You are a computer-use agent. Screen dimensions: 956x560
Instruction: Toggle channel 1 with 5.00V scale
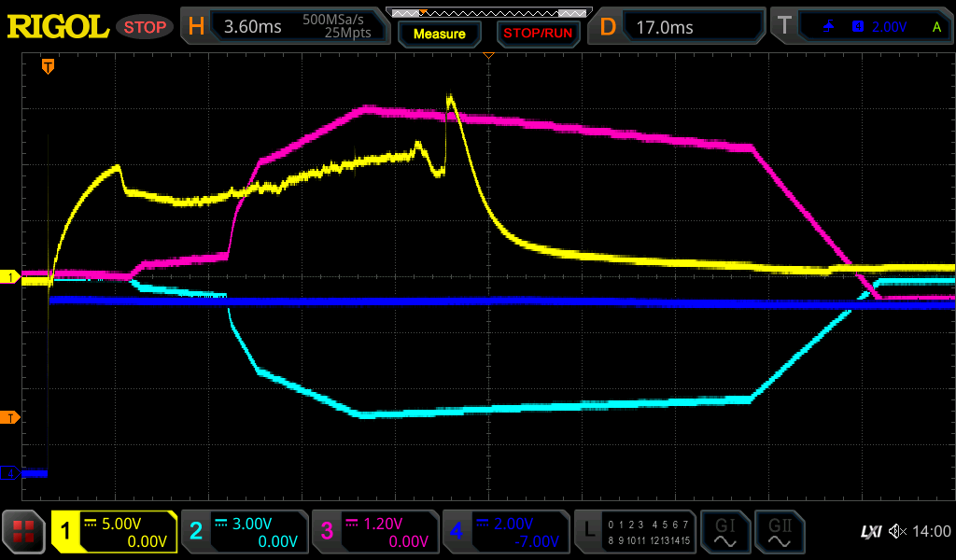click(114, 532)
